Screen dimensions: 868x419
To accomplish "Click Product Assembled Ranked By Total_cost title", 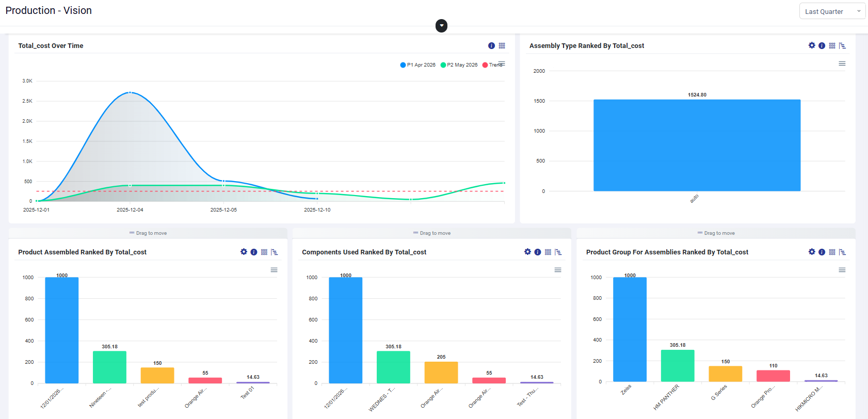I will [83, 252].
